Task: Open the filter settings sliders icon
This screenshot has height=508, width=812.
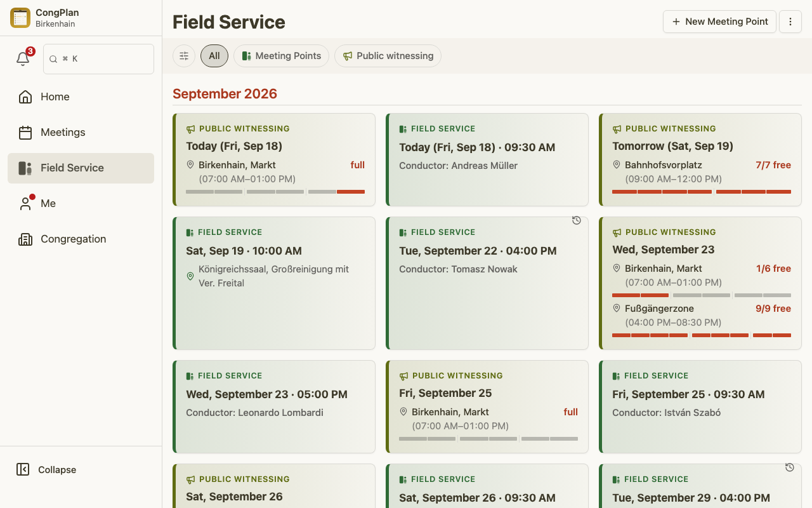Action: pos(184,56)
